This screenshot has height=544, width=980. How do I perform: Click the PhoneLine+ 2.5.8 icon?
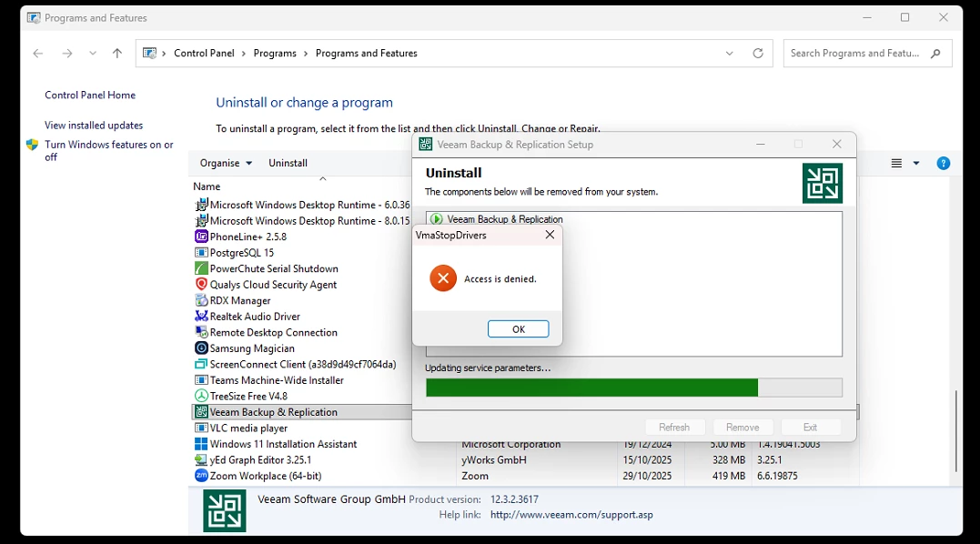pyautogui.click(x=201, y=237)
